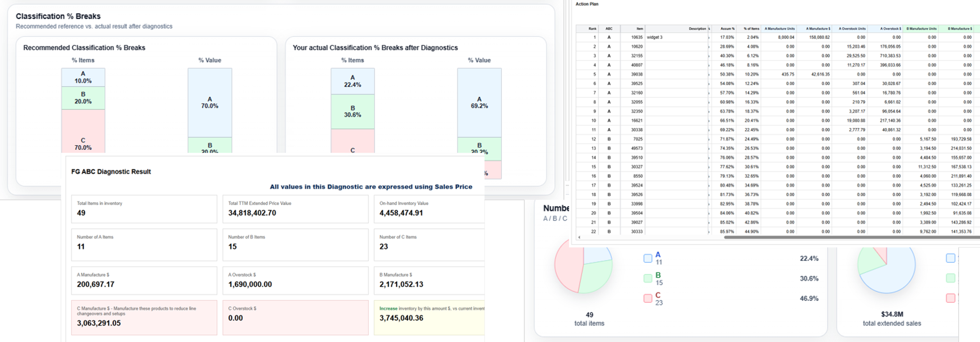
Task: Click the recommended C 70.0% items bar segment
Action: [x=83, y=131]
